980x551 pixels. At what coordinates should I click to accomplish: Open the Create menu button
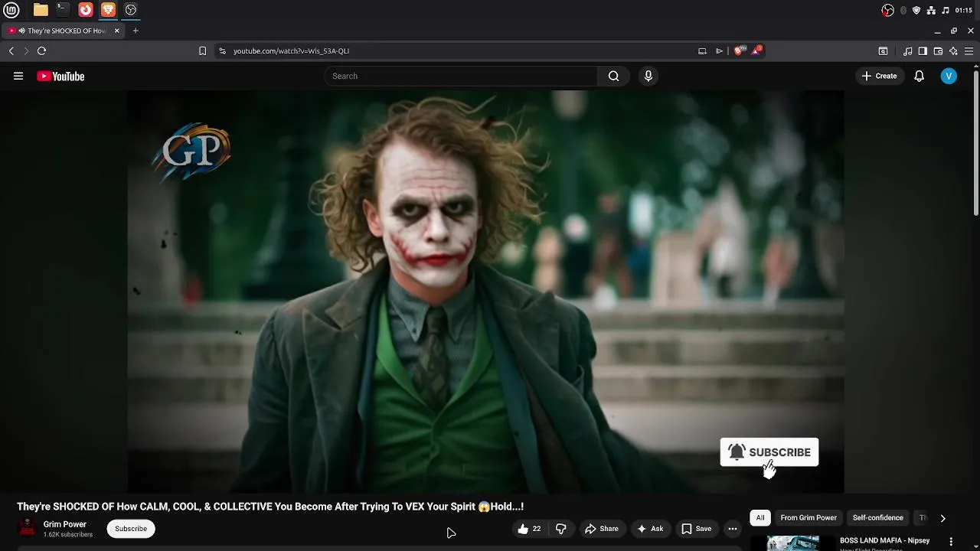879,76
